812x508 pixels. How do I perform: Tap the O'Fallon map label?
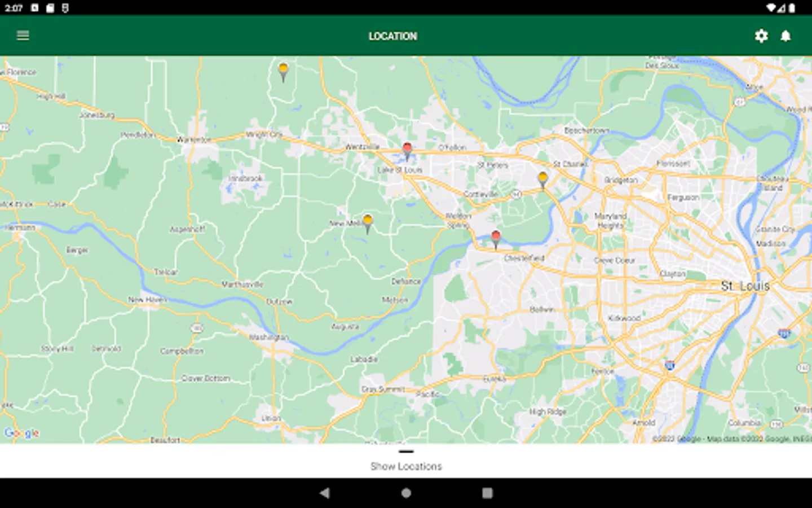pyautogui.click(x=452, y=147)
